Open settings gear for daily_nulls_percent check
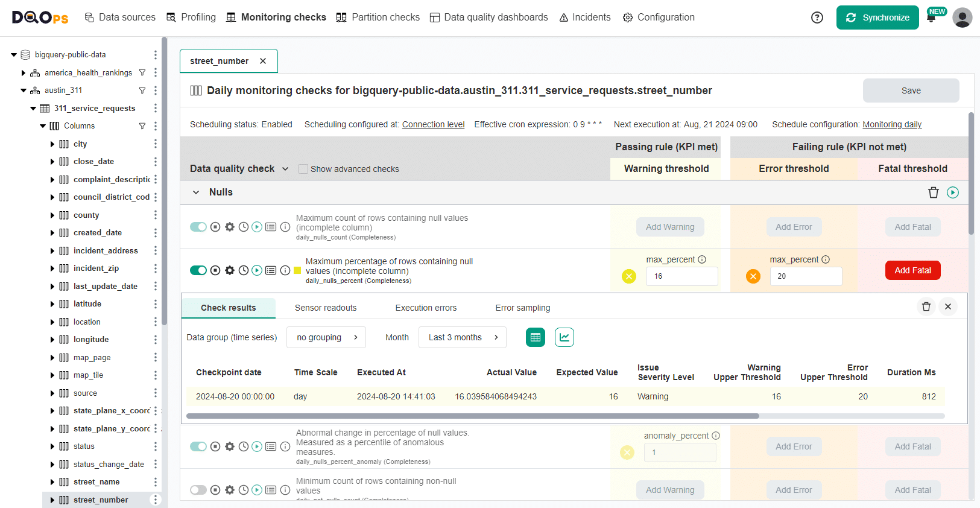 tap(230, 270)
